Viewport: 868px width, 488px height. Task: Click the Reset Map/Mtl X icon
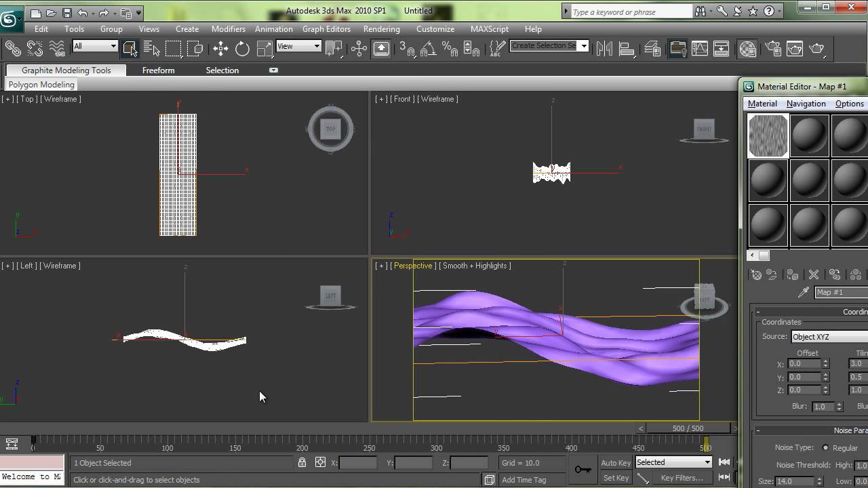coord(813,274)
